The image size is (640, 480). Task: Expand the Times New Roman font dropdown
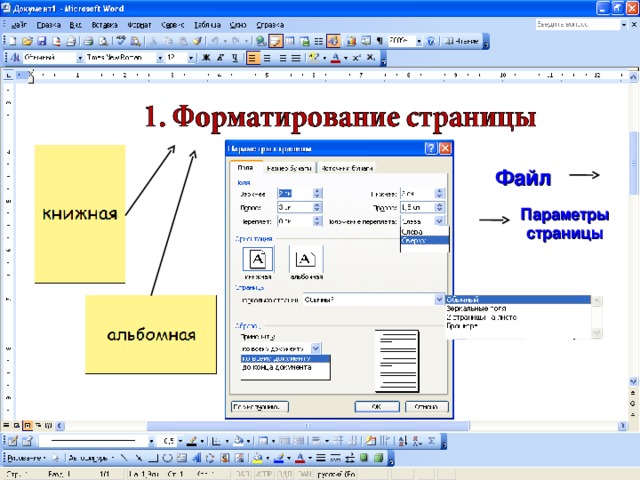click(x=158, y=59)
